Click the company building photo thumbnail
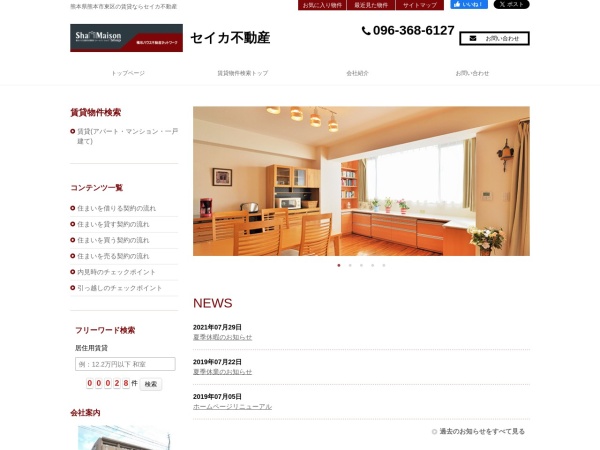Image resolution: width=600 pixels, height=450 pixels. pos(124,438)
